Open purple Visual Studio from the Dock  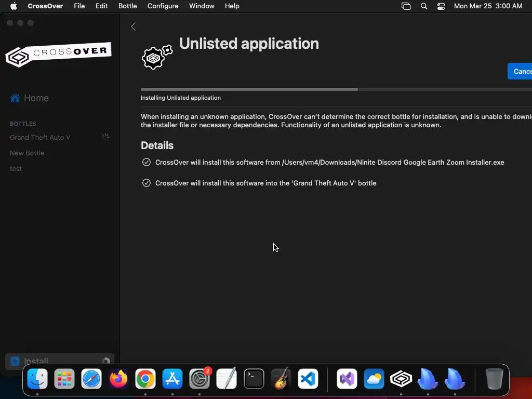click(x=347, y=379)
